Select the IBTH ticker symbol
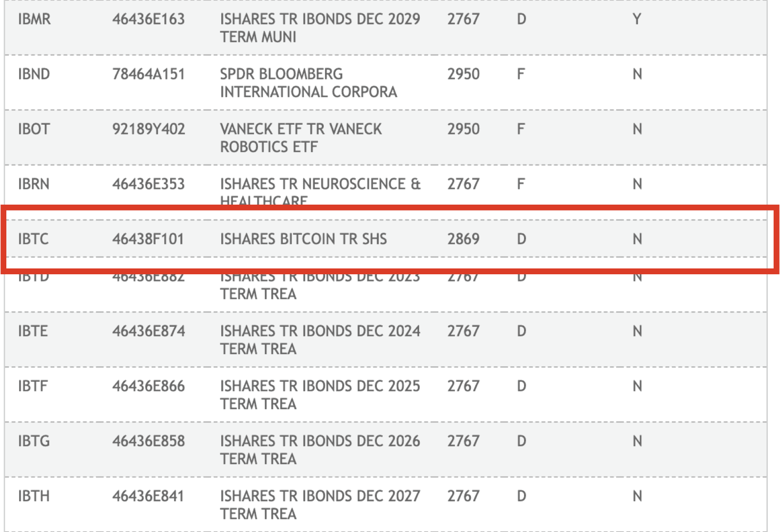Viewport: 780px width, 532px height. [34, 496]
